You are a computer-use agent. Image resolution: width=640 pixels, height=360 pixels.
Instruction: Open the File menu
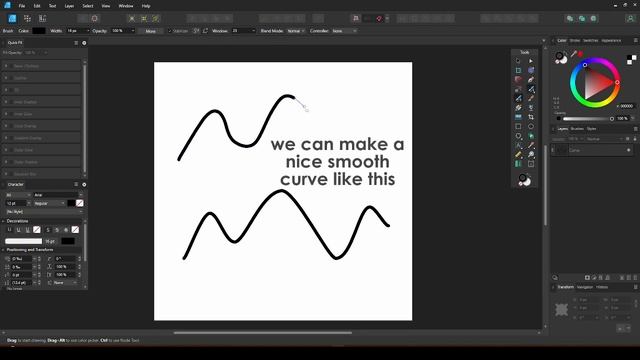(x=22, y=6)
